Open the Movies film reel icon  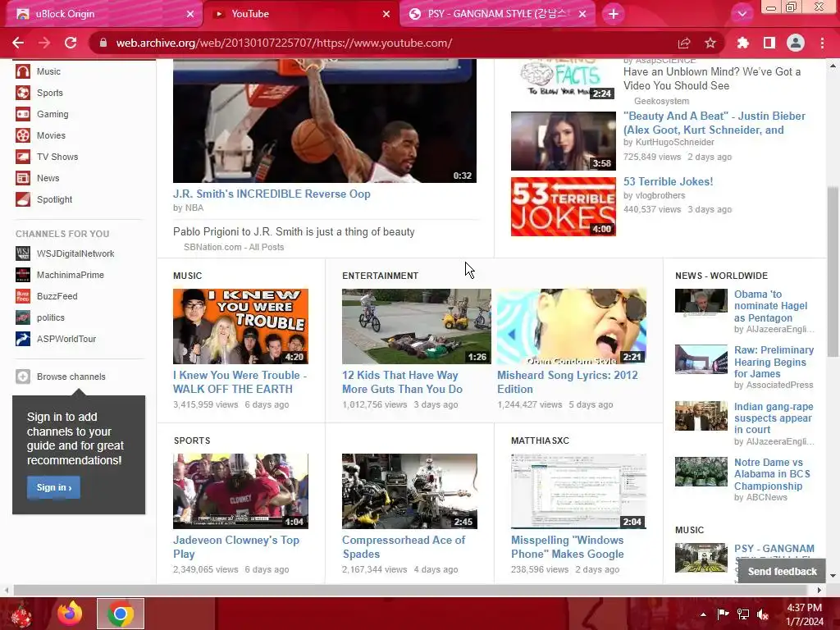(22, 135)
